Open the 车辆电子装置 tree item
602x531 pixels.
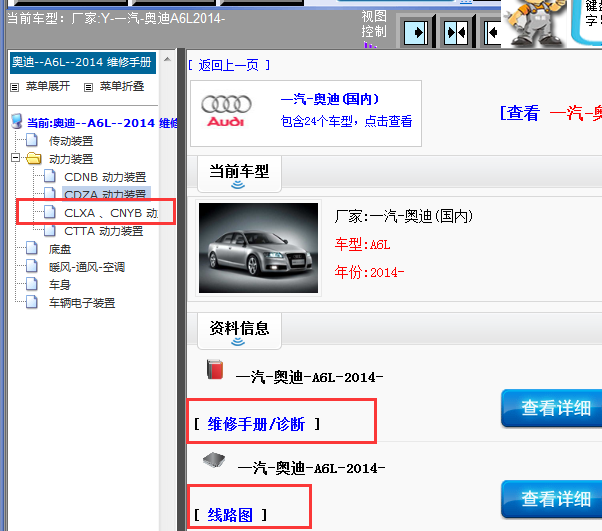[x=82, y=303]
